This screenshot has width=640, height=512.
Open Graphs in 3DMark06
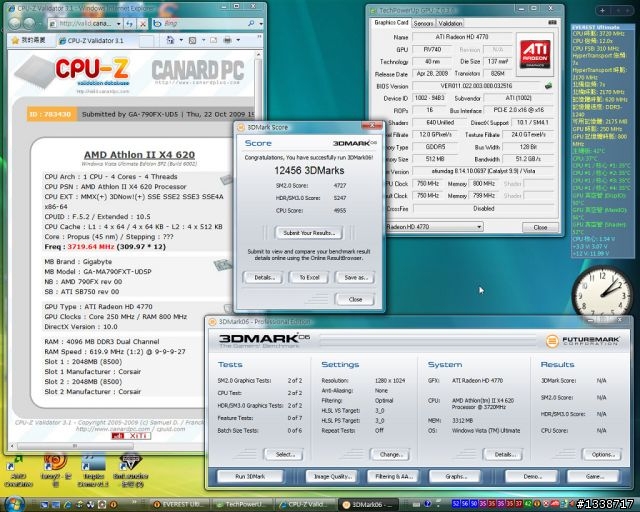pyautogui.click(x=455, y=476)
